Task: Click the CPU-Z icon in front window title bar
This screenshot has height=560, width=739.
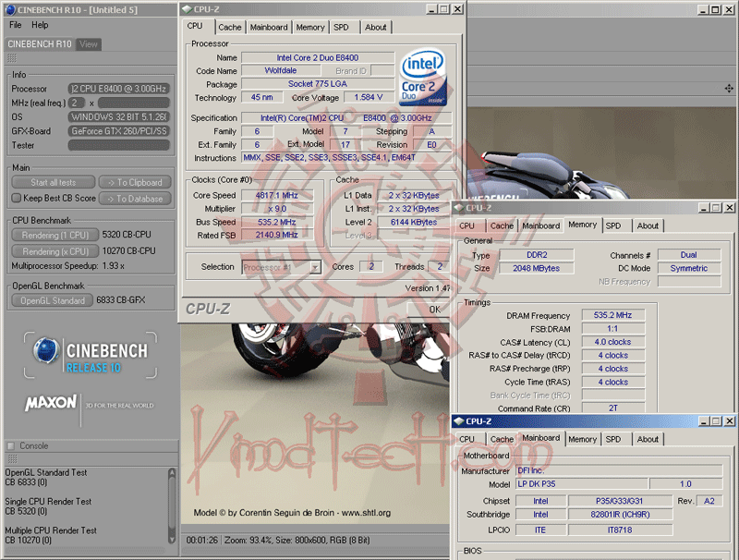Action: click(188, 9)
